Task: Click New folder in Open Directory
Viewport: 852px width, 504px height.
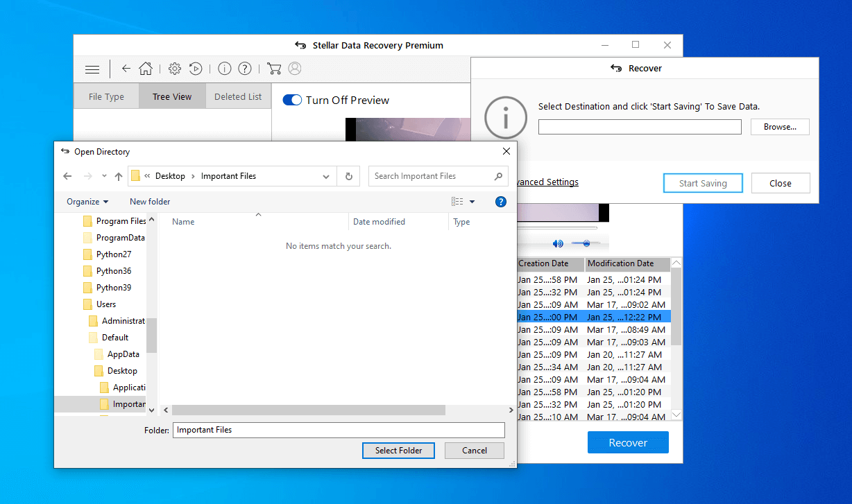Action: pyautogui.click(x=150, y=202)
